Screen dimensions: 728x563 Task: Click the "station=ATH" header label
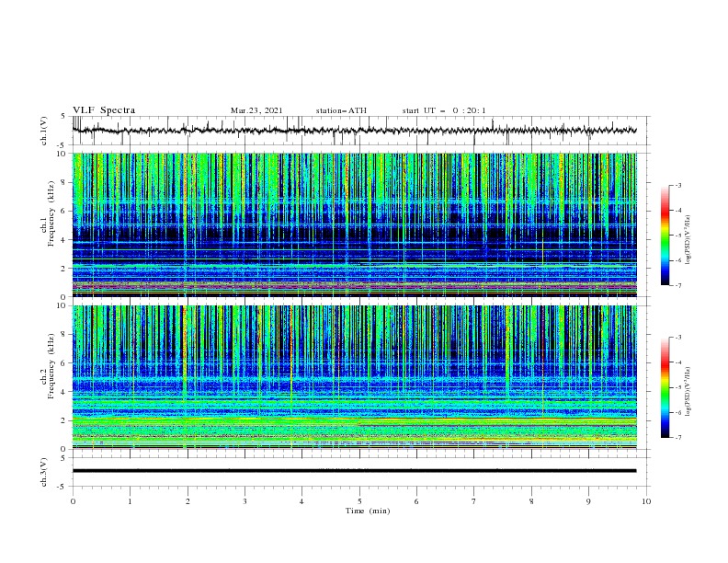click(x=341, y=110)
